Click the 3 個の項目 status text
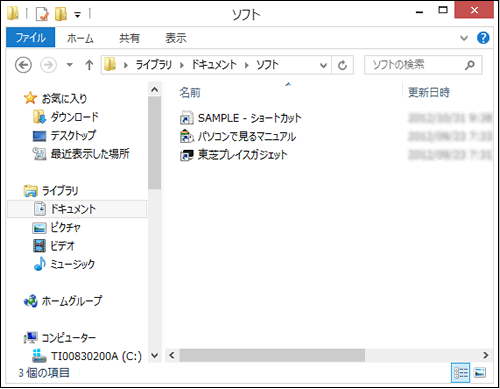The width and height of the screenshot is (500, 389). [x=44, y=373]
